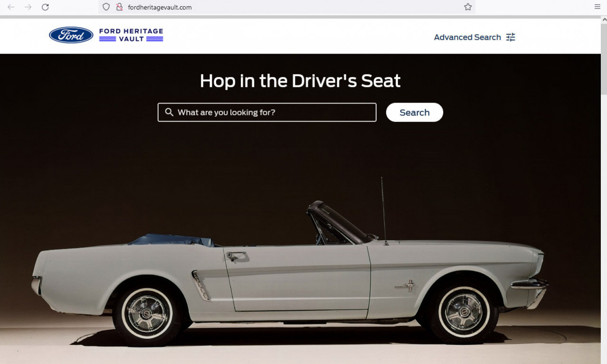Click the Advanced Search sliders icon
Image resolution: width=607 pixels, height=364 pixels.
tap(511, 37)
